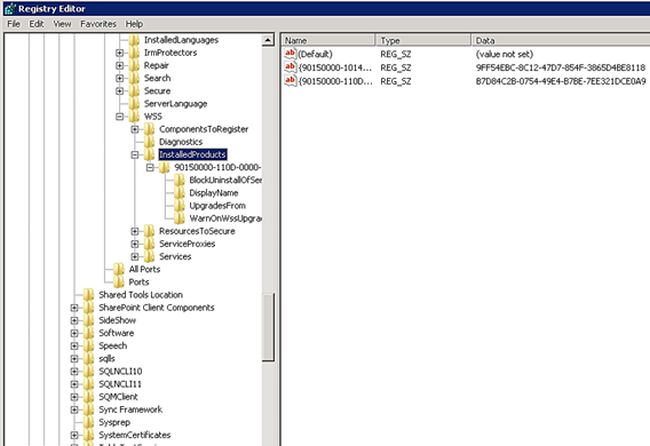
Task: Click the InstalledProducts folder icon
Action: tap(149, 155)
